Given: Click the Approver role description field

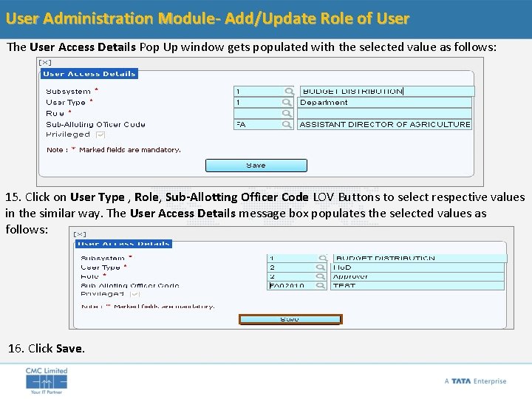Looking at the screenshot, I should 417,276.
